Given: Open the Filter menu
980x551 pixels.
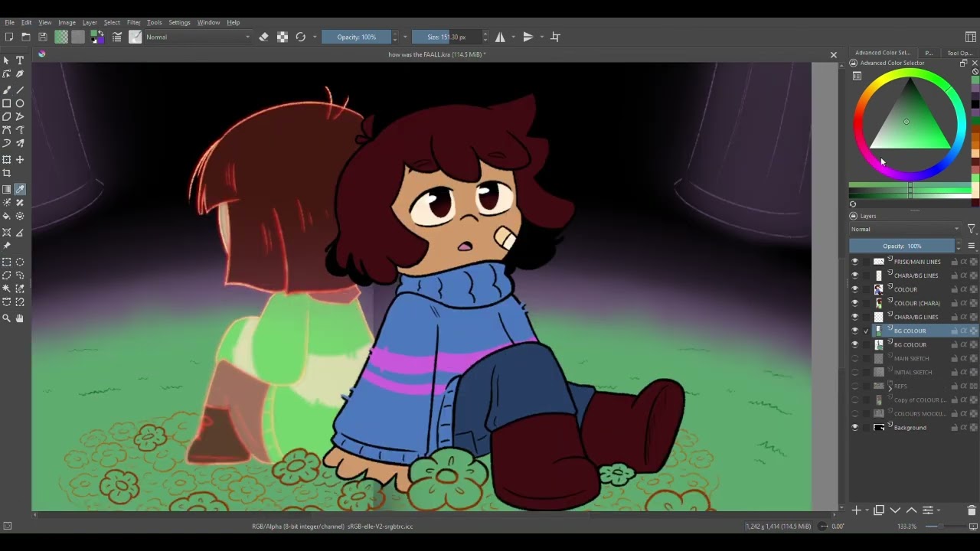Looking at the screenshot, I should (x=133, y=22).
